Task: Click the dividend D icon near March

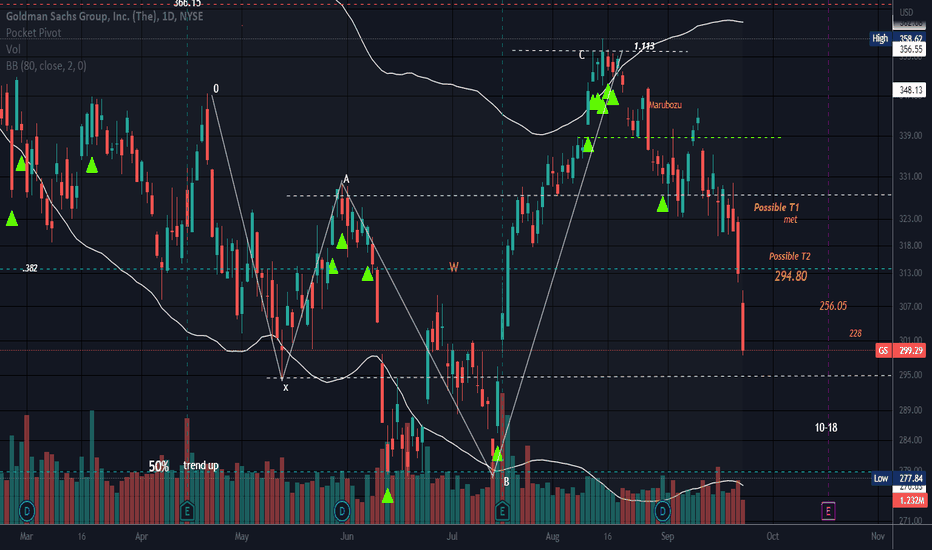Action: click(27, 510)
